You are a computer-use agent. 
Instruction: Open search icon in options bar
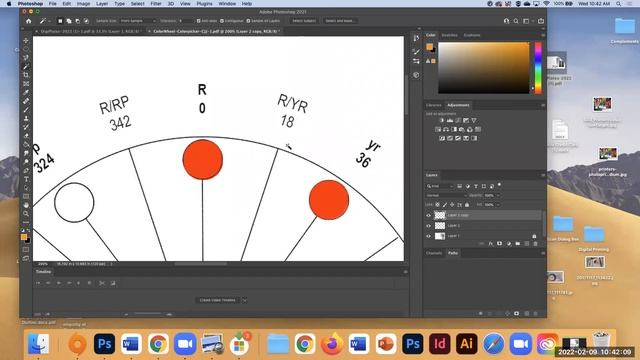[516, 21]
